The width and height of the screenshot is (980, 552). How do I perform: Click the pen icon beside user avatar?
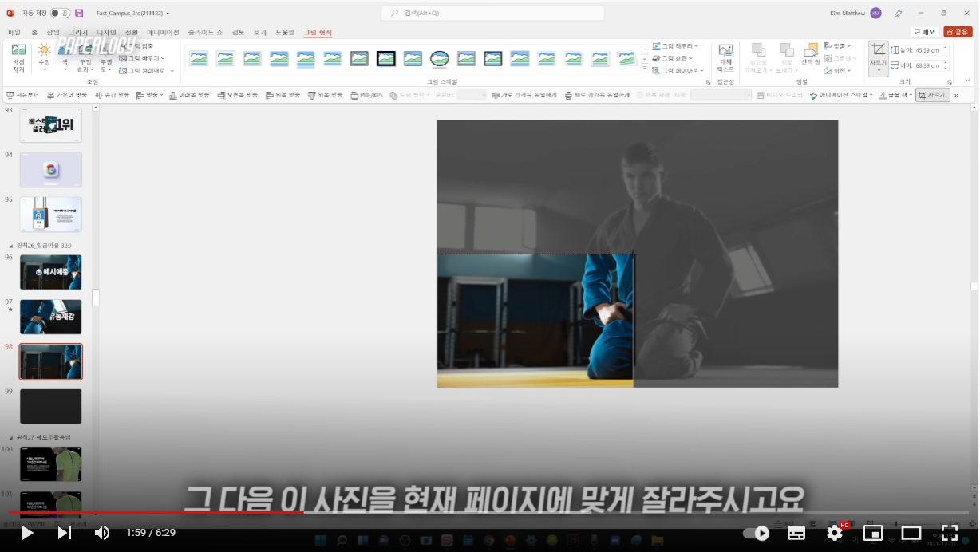click(899, 13)
